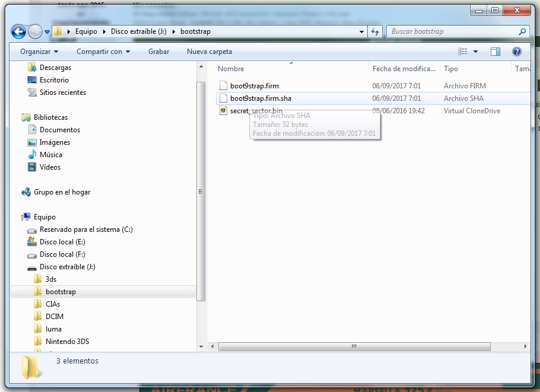Click the Vídeos film icon

tap(31, 167)
